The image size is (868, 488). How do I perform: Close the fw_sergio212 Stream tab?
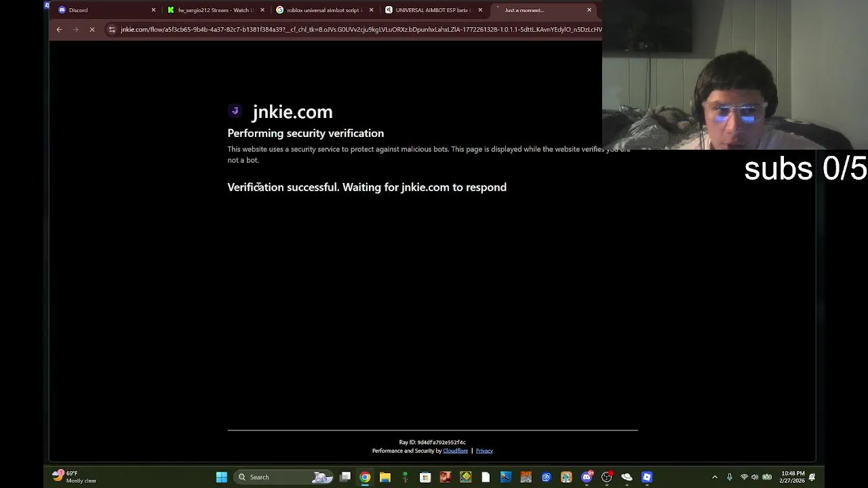tap(262, 10)
